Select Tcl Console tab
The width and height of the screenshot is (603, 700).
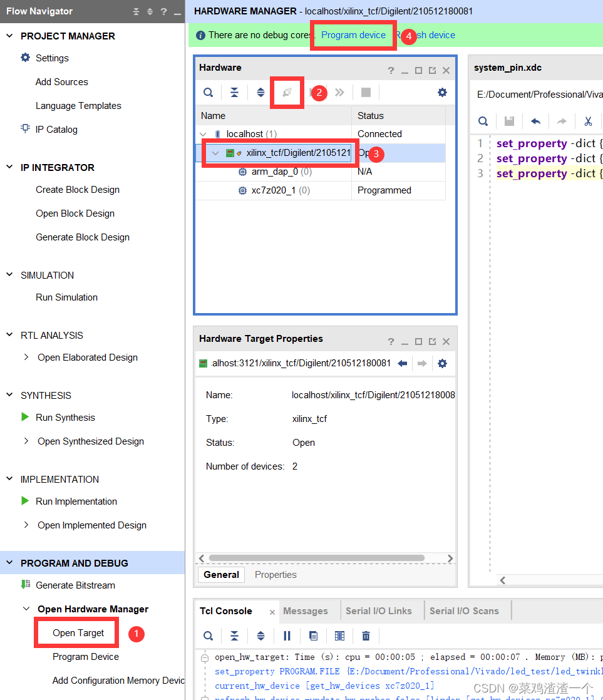pos(226,610)
